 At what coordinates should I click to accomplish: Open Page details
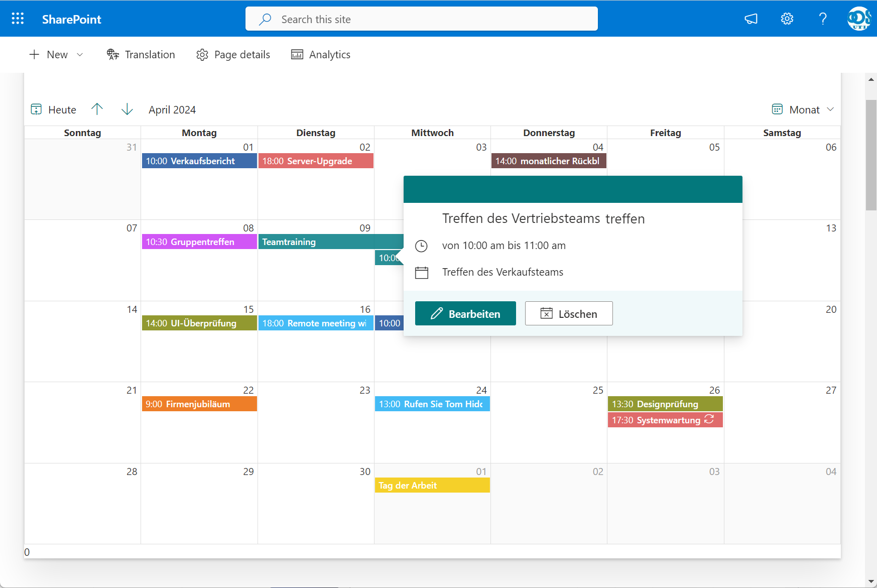233,55
